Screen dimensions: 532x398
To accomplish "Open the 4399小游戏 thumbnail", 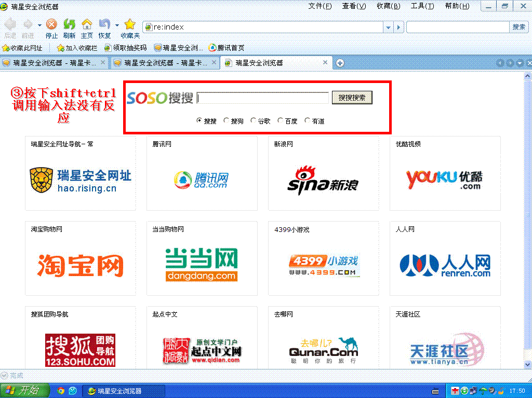I will click(323, 258).
